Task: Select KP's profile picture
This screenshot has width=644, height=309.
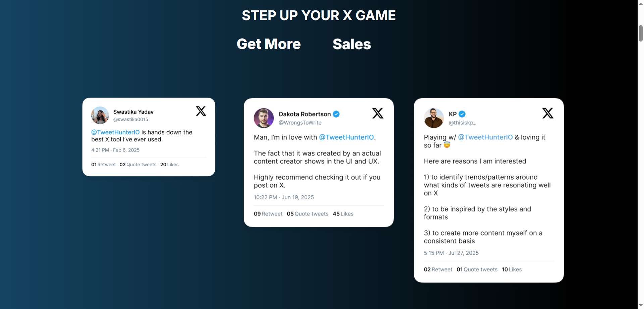Action: [x=433, y=118]
